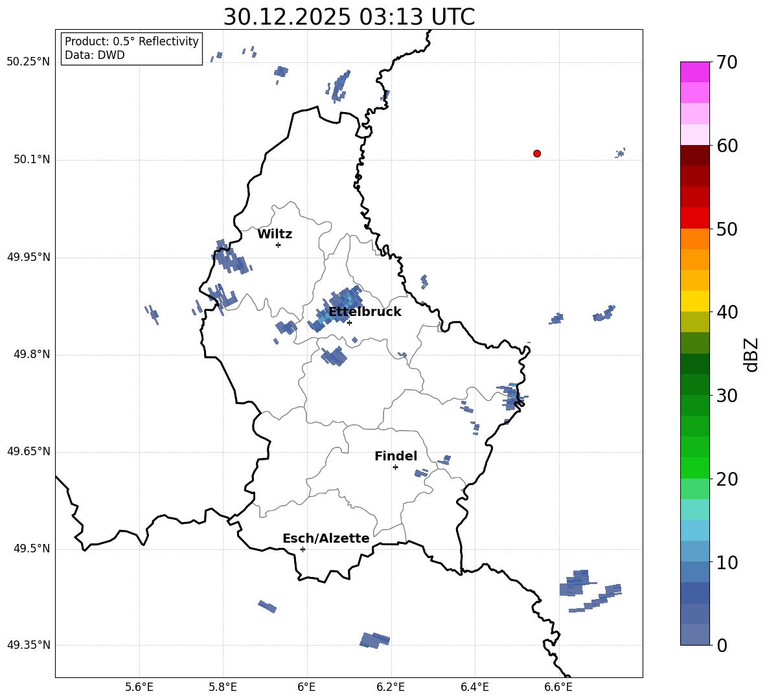Click the 50.1°N latitude label
The width and height of the screenshot is (767, 700).
coord(32,160)
